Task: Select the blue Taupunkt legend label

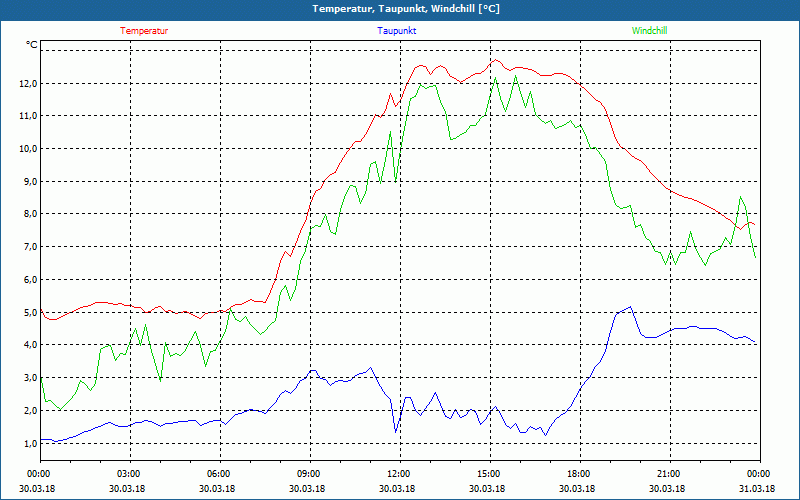Action: click(397, 31)
